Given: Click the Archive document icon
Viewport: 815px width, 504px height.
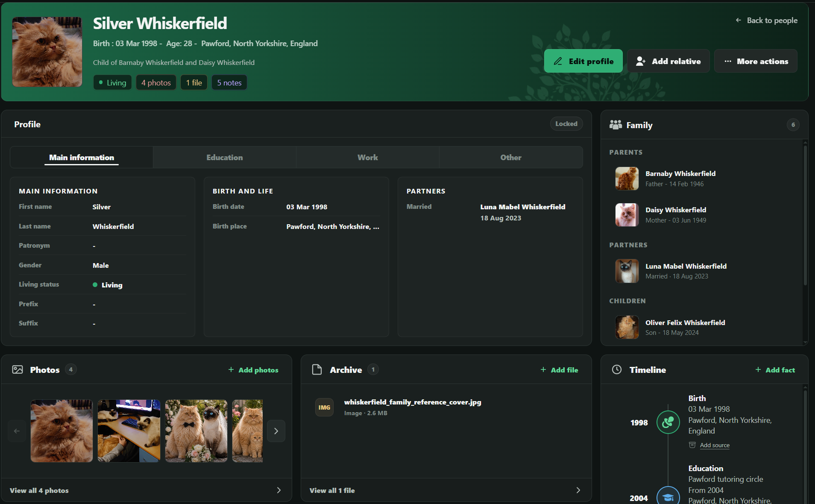Looking at the screenshot, I should 317,370.
